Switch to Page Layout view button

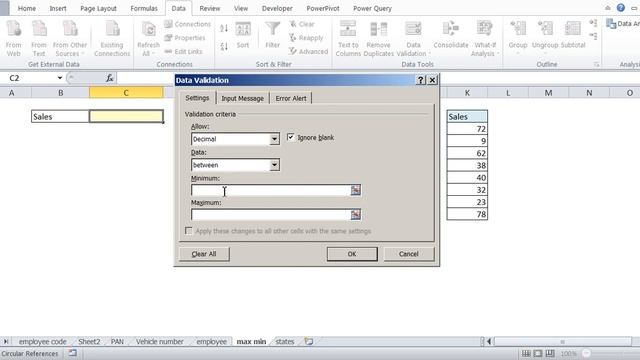click(538, 353)
